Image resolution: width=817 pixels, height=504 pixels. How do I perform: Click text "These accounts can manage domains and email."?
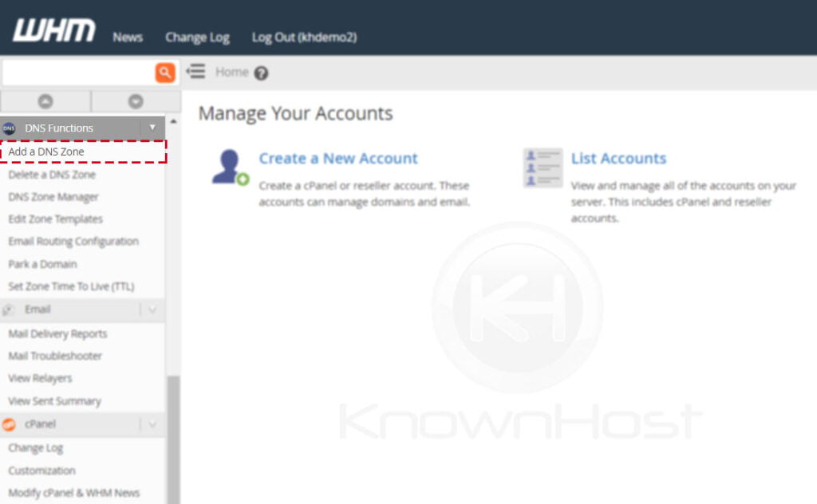365,195
